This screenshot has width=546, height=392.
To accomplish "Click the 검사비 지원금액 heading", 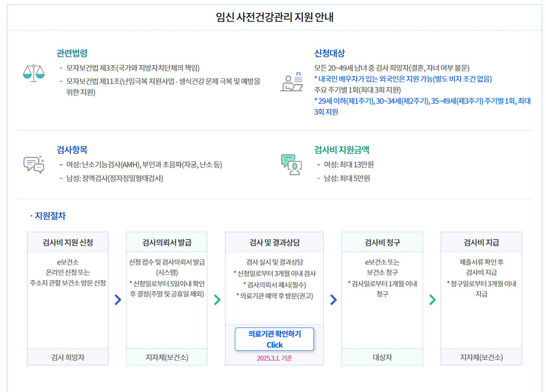I will click(x=342, y=150).
